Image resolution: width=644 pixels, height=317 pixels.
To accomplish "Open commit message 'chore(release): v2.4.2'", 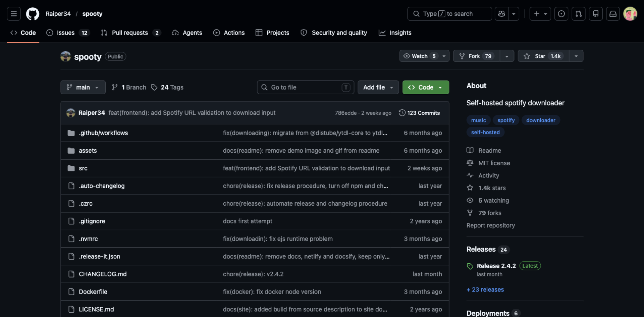I will coord(253,274).
